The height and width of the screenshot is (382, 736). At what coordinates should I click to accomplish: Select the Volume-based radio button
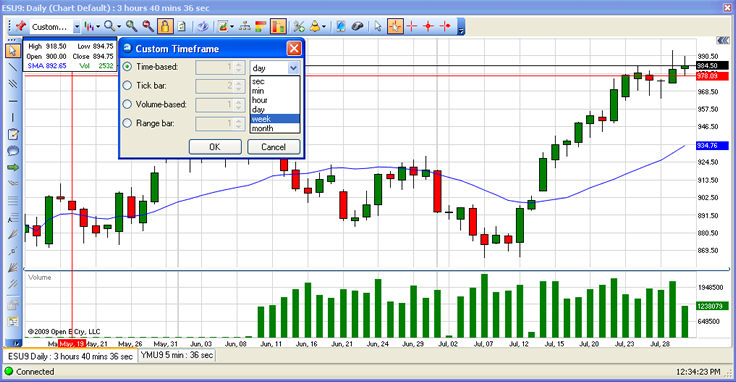pos(127,104)
